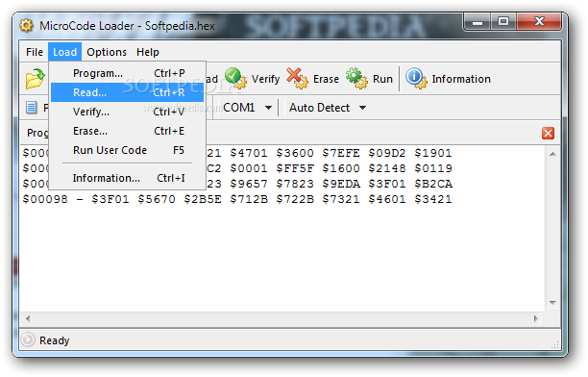Image resolution: width=588 pixels, height=377 pixels.
Task: Click hex value $FF5F in the second row
Action: (295, 168)
